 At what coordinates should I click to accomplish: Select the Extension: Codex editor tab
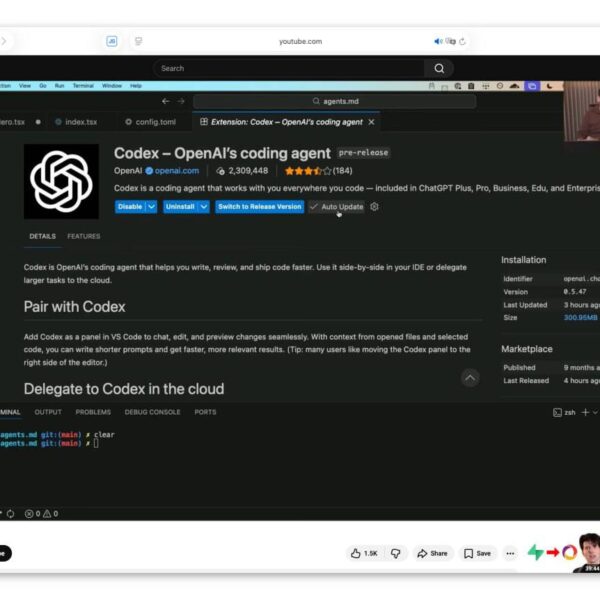click(285, 122)
